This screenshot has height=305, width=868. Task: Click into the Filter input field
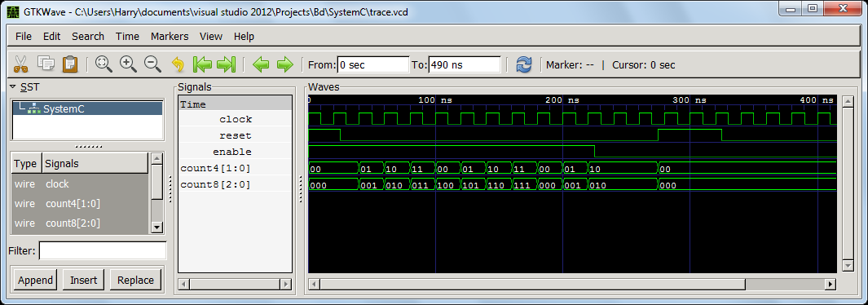coord(103,250)
